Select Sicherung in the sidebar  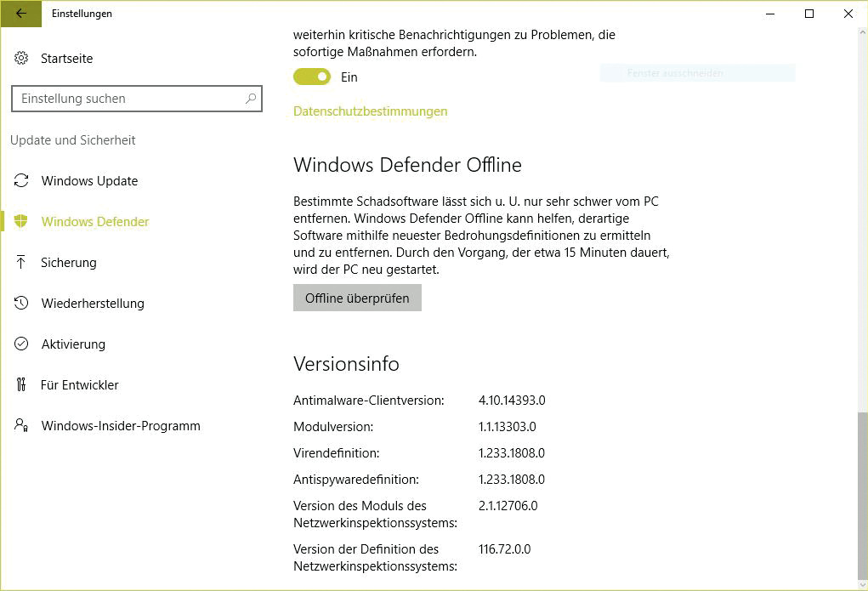[69, 263]
